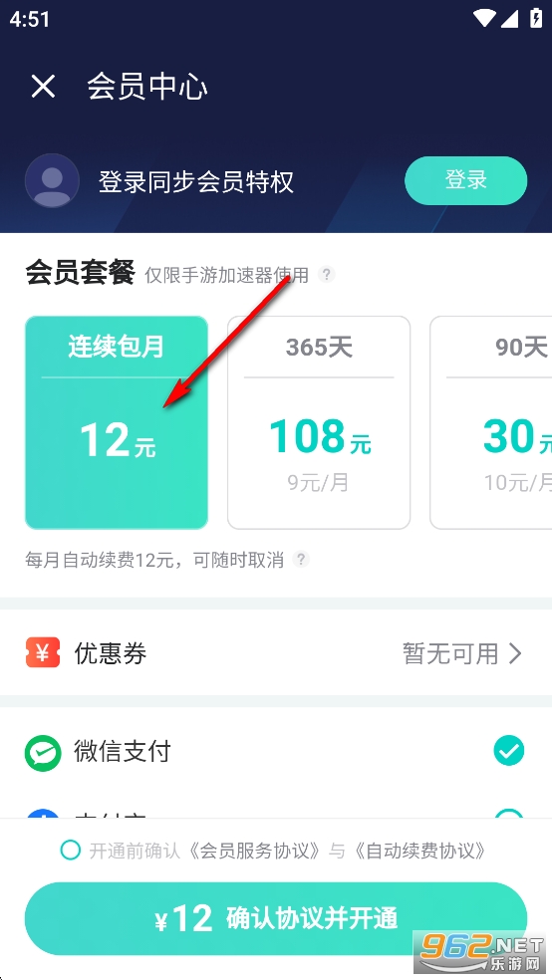This screenshot has width=552, height=980.
Task: Select the Alipay payment radio button
Action: point(509,813)
